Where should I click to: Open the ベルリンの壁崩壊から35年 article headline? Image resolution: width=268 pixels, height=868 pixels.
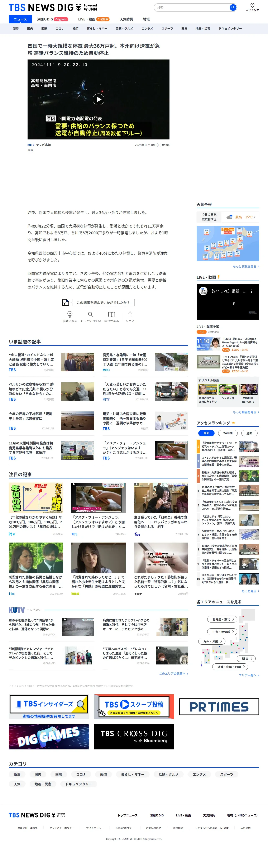tap(31, 389)
